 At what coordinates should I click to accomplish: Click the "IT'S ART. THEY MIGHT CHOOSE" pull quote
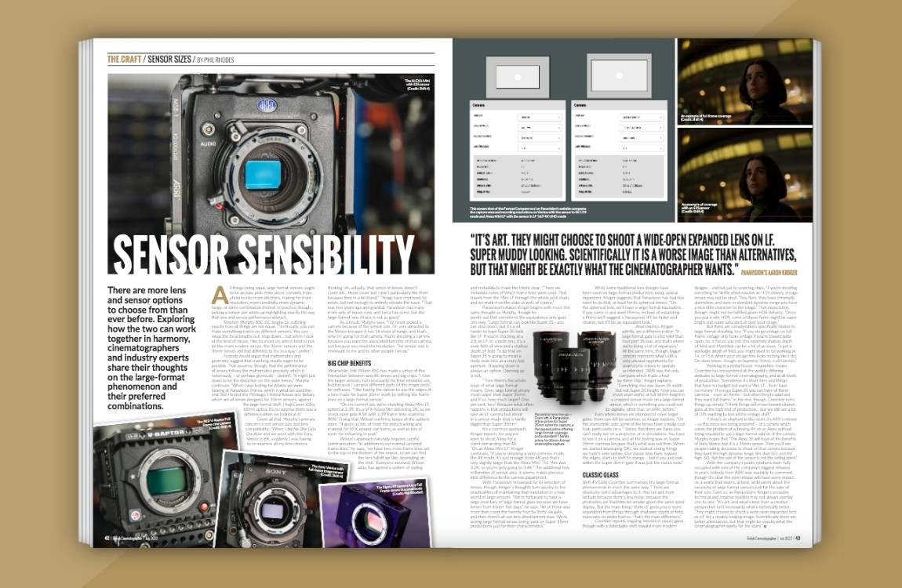[633, 255]
